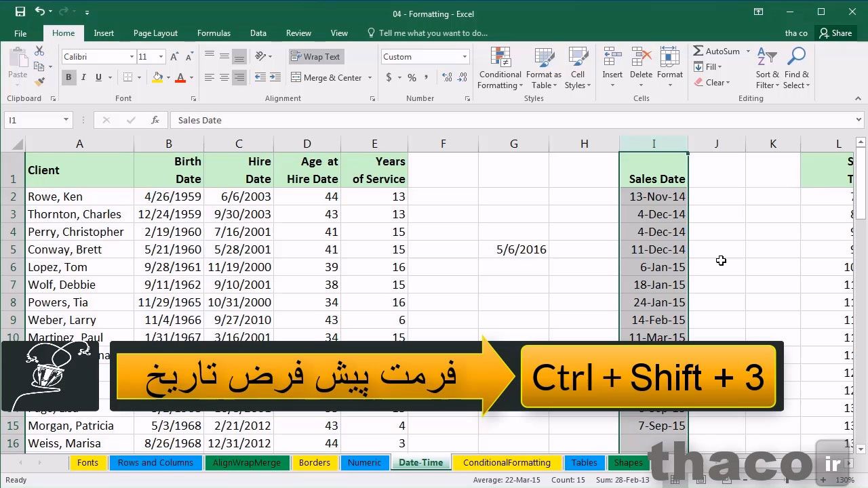Open the Number format dialog launcher
The height and width of the screenshot is (488, 868).
(467, 99)
